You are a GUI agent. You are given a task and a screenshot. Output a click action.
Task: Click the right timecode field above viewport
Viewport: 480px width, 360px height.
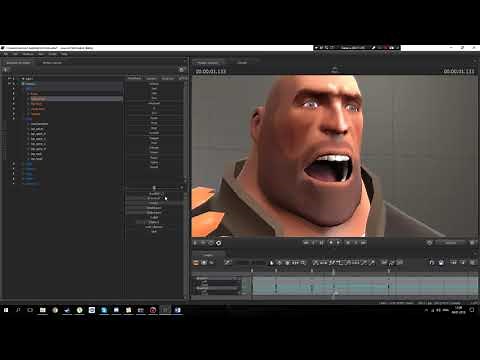coord(459,71)
